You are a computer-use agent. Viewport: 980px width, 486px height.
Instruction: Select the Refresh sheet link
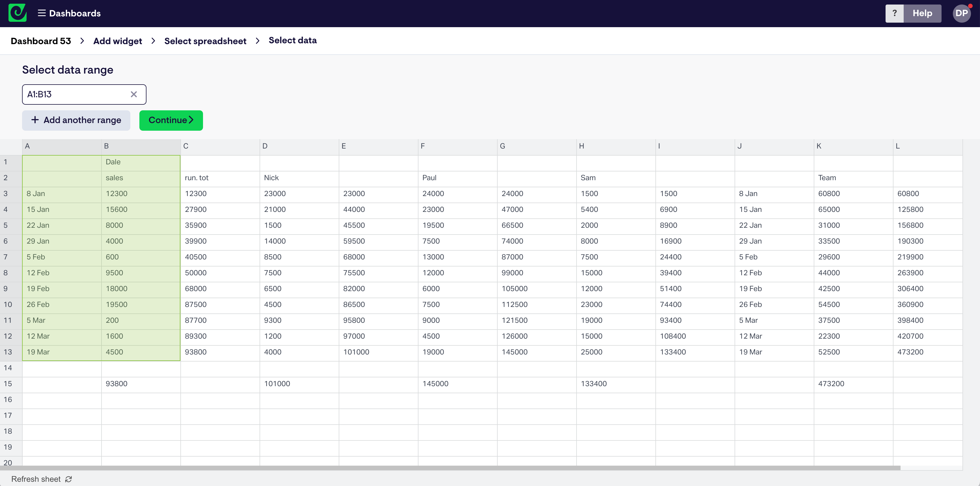click(36, 479)
